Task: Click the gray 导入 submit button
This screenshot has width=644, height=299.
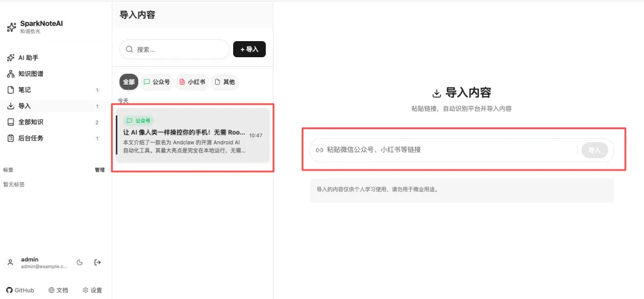Action: click(595, 150)
